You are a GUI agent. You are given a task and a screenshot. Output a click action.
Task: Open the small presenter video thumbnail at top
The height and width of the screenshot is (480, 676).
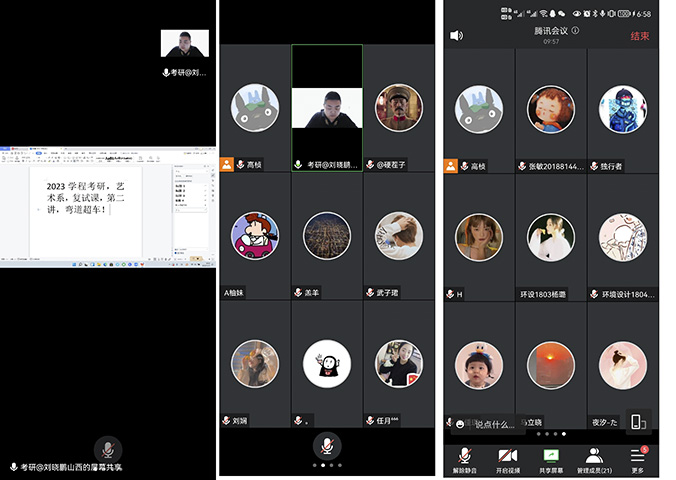[185, 45]
